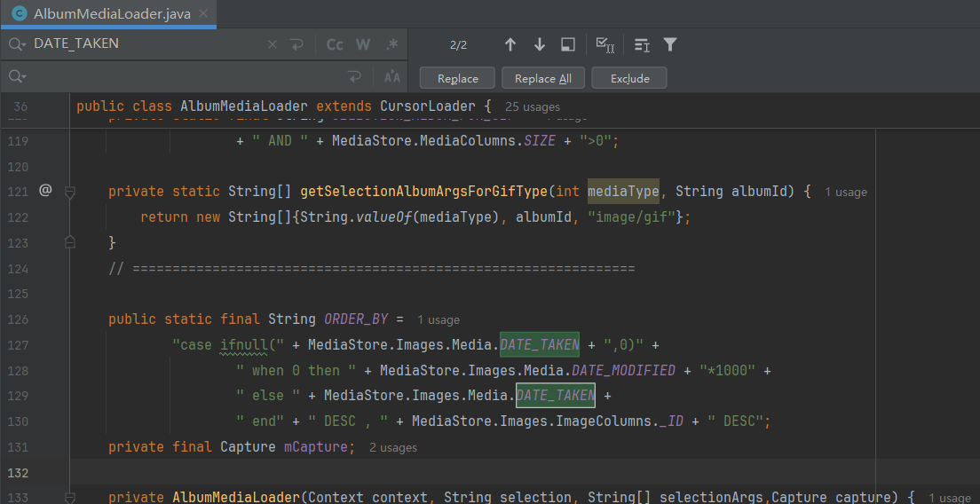Select the AlbumMediaLoader.java tab
Image resolution: width=980 pixels, height=504 pixels.
tap(110, 13)
